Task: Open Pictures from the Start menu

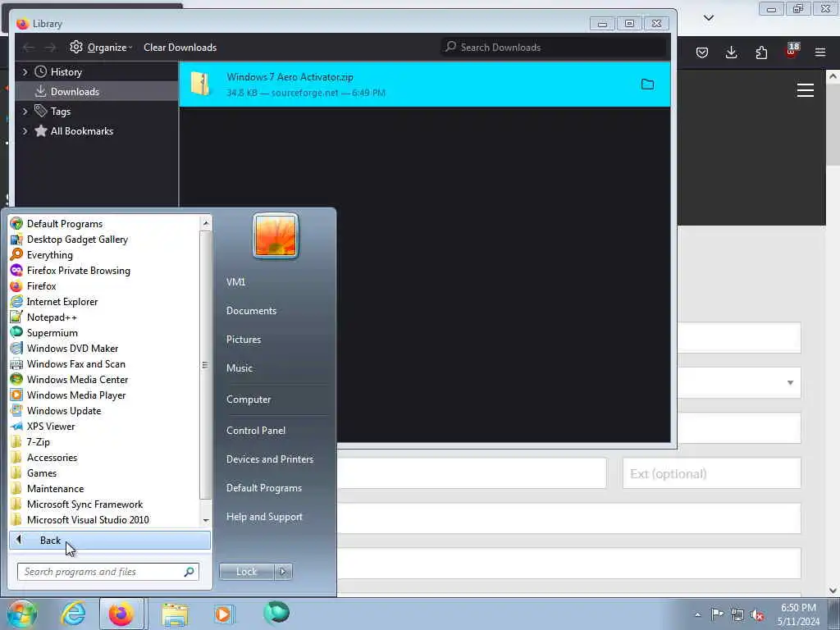Action: click(x=243, y=340)
